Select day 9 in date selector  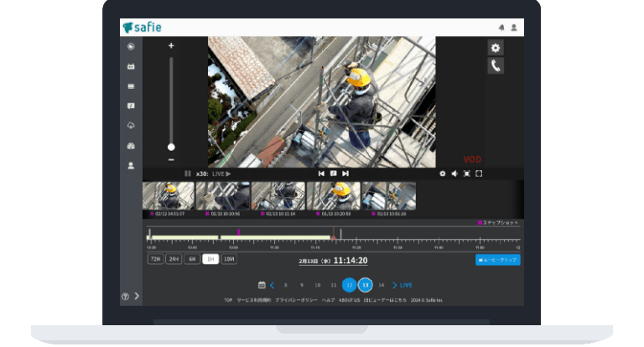click(302, 285)
